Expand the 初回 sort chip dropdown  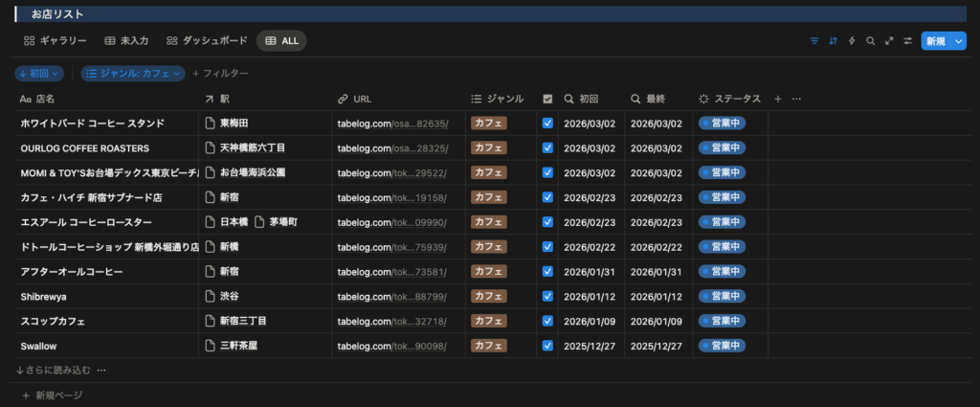point(39,74)
